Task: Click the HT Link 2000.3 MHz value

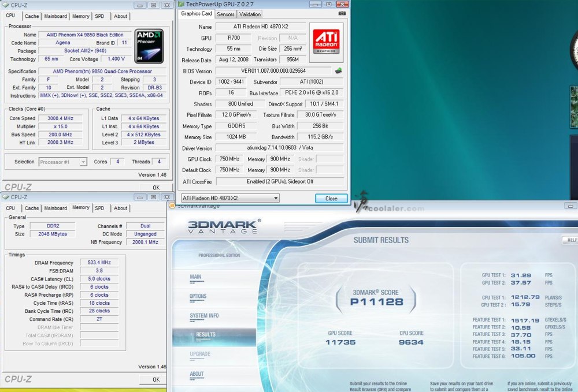Action: point(61,143)
